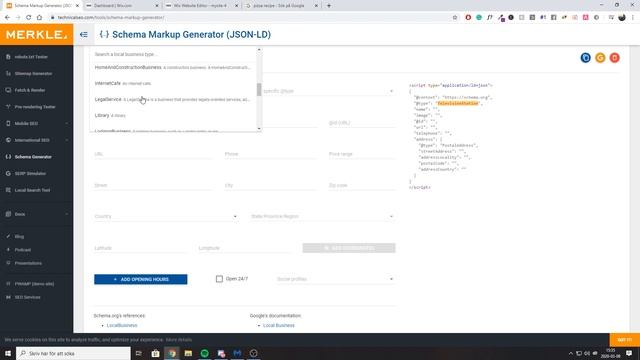Tick the Open 24/7 checkbox
Image resolution: width=640 pixels, height=360 pixels.
coord(219,279)
